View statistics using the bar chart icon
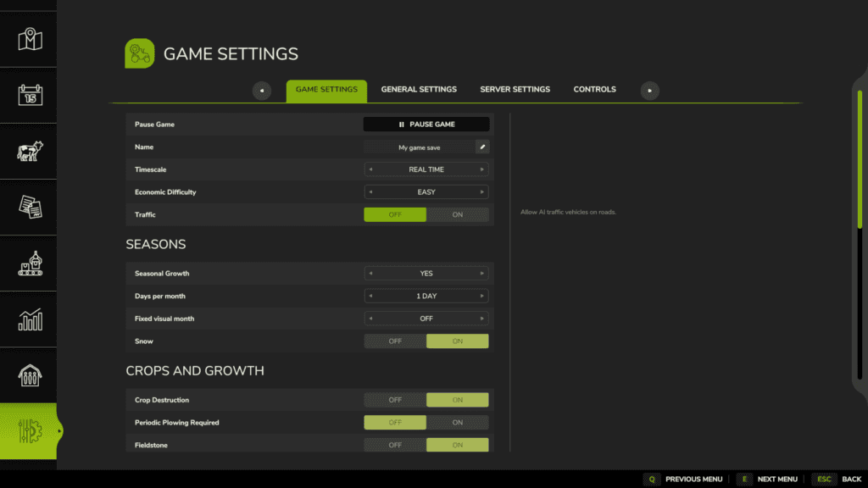 click(28, 319)
